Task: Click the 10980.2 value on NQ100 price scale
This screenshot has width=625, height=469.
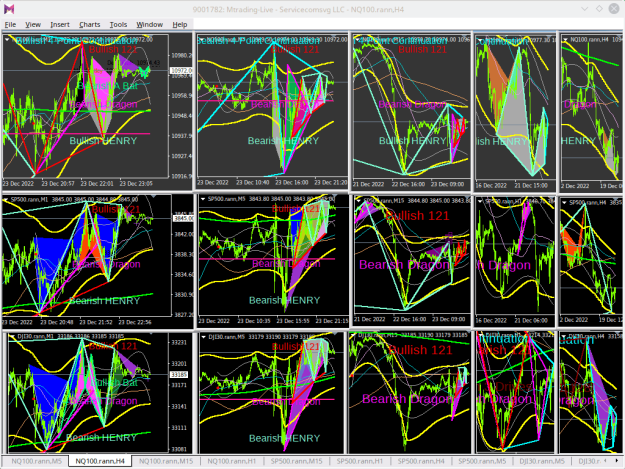Action: (x=181, y=55)
